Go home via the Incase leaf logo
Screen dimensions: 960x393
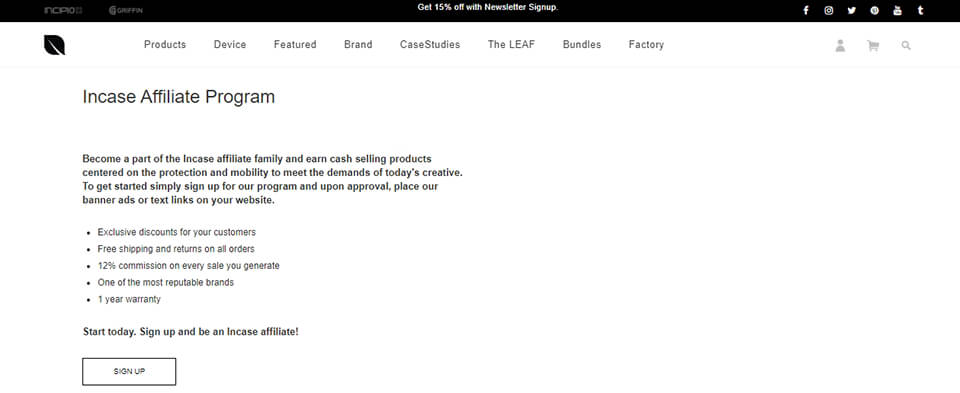click(x=54, y=45)
